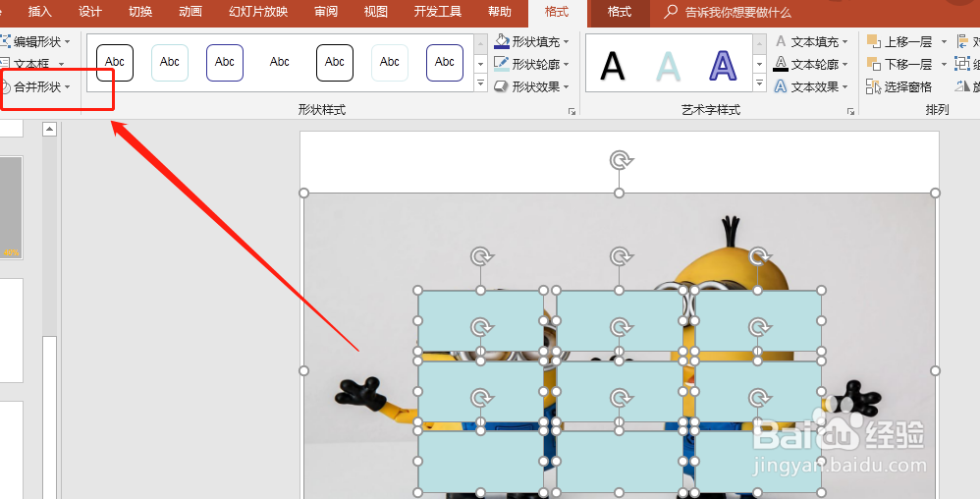Open the 帮助 tab
This screenshot has height=499, width=980.
[x=500, y=12]
